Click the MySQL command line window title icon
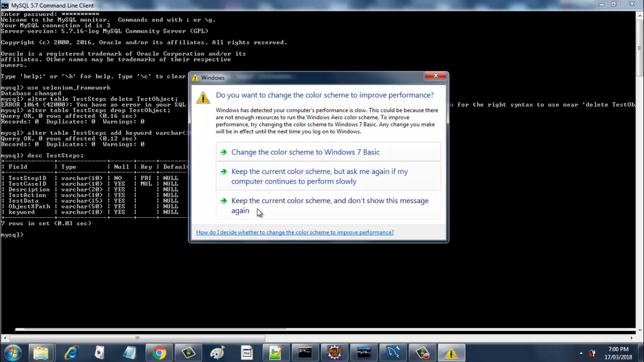This screenshot has width=644, height=362. point(5,6)
